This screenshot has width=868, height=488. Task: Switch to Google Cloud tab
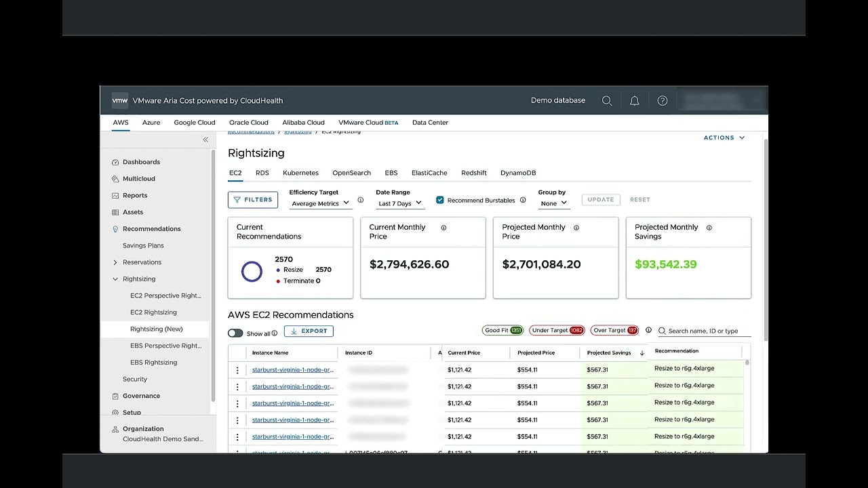195,123
